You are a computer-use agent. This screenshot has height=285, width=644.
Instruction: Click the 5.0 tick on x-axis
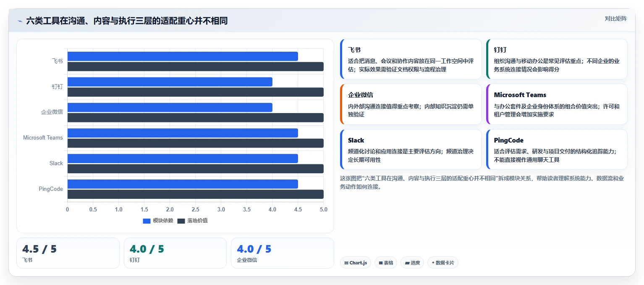pyautogui.click(x=323, y=209)
